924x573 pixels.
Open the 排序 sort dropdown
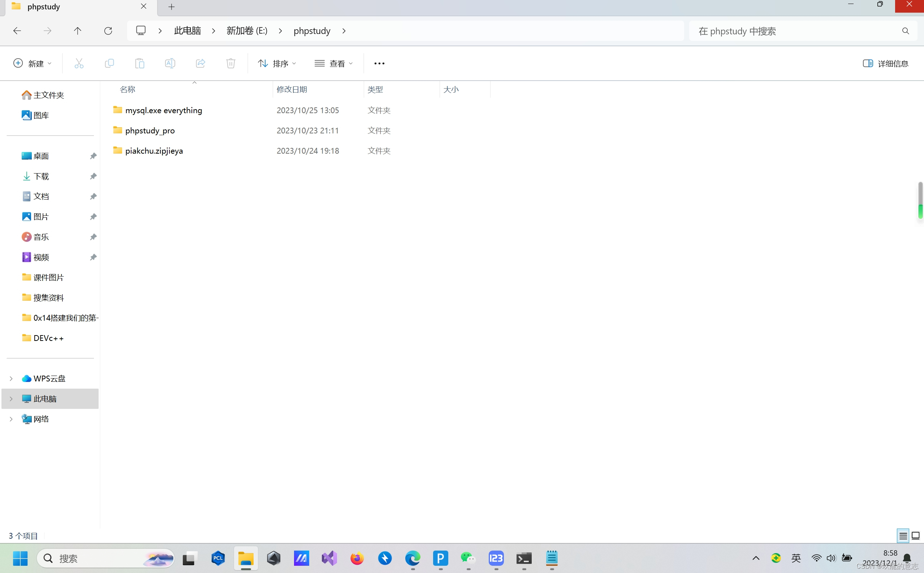(277, 63)
